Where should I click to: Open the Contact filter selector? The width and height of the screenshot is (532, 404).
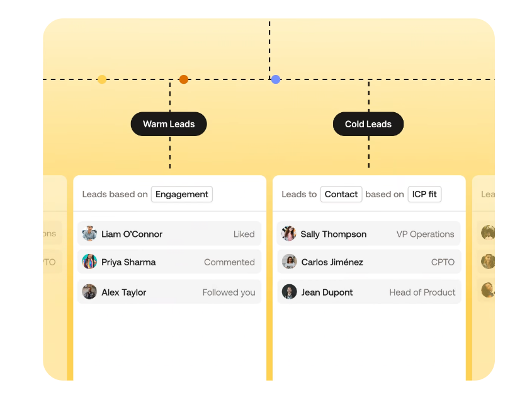pyautogui.click(x=341, y=194)
